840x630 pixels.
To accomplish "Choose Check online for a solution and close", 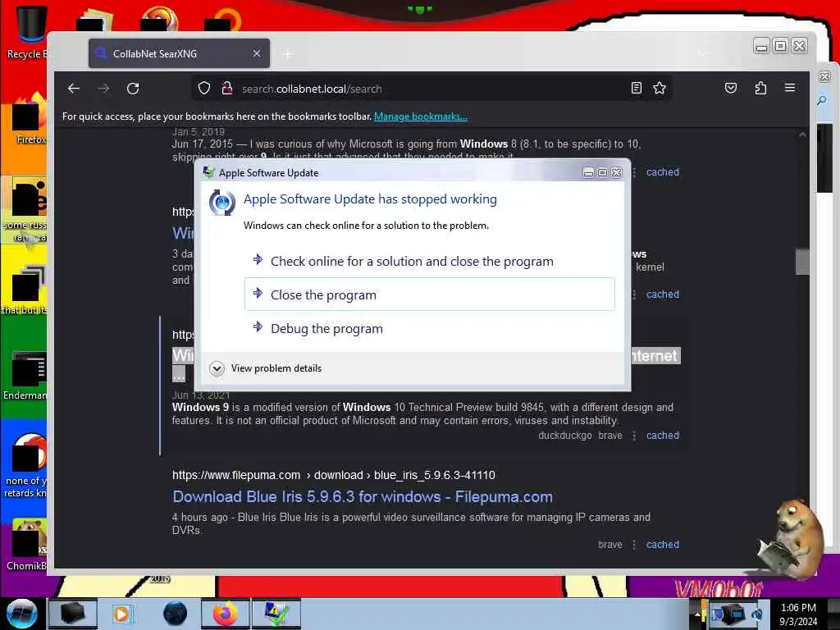I will point(429,261).
